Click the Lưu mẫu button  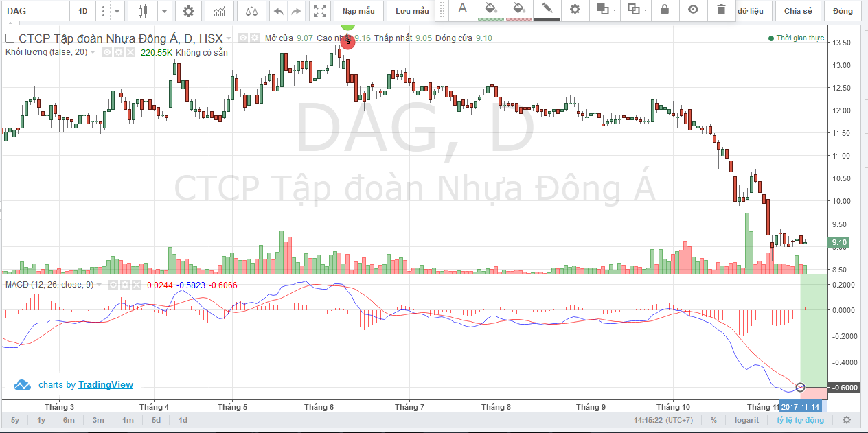point(412,11)
